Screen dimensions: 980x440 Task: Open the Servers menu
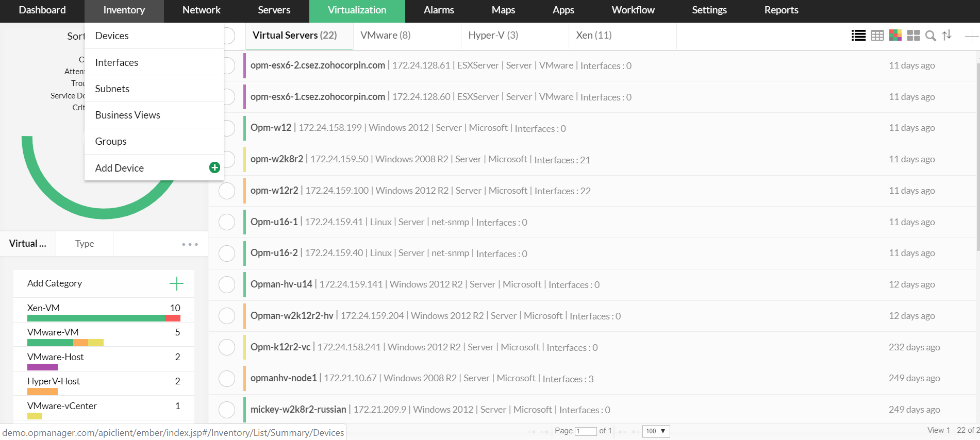click(274, 10)
